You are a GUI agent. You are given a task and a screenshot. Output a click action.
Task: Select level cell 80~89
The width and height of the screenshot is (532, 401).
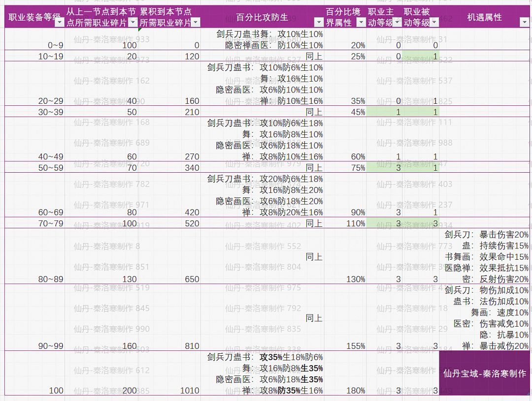[34, 256]
